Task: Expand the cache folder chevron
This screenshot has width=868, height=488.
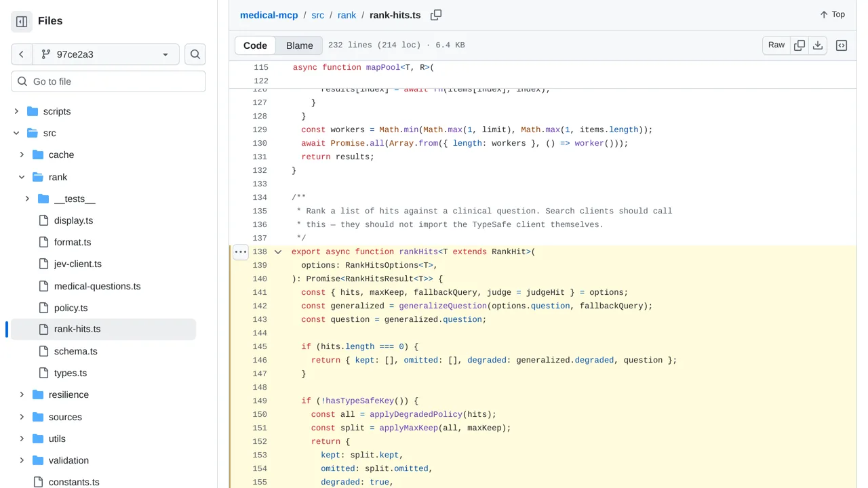Action: click(x=22, y=155)
